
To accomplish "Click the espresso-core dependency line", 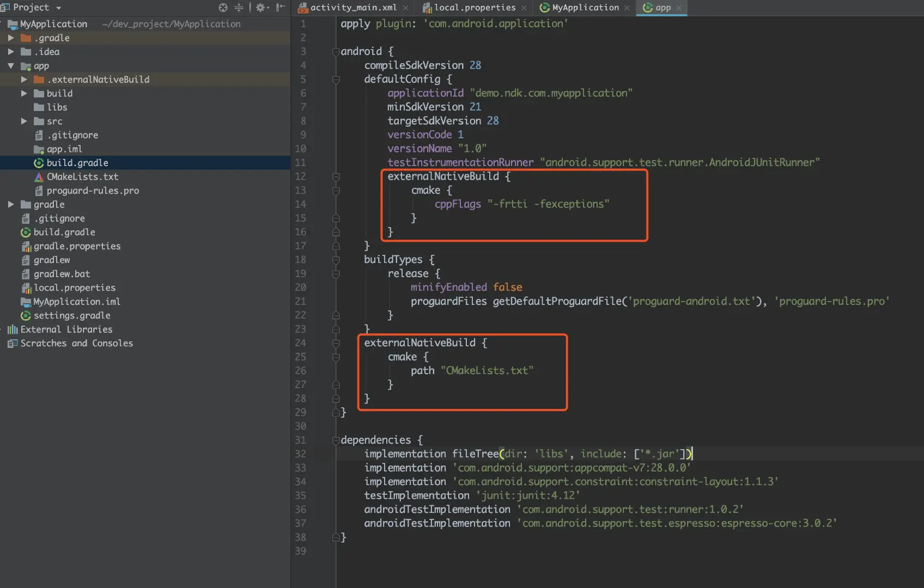I will coord(600,524).
